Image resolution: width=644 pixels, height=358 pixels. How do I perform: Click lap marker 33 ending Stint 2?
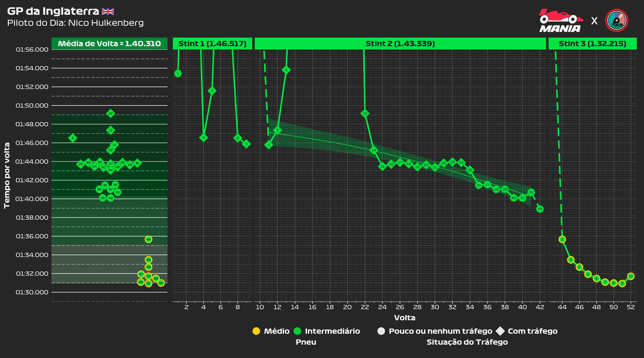pos(540,209)
